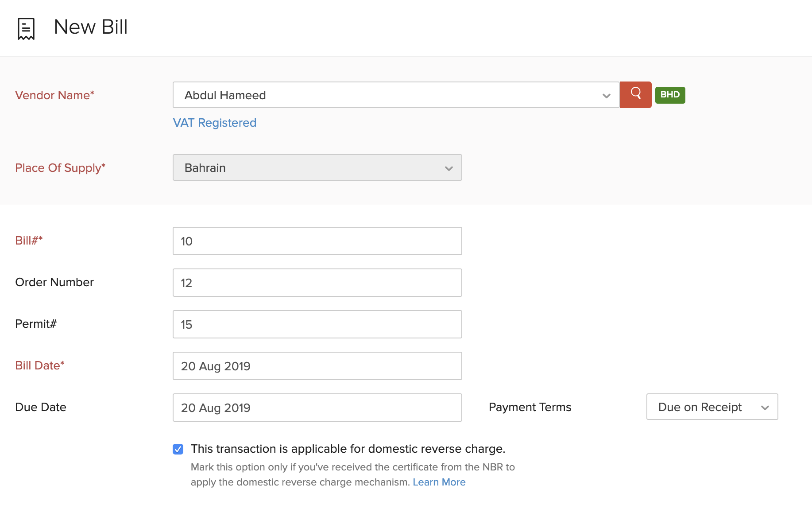Click the Permit# text field
Screen dimensions: 812x505
317,324
